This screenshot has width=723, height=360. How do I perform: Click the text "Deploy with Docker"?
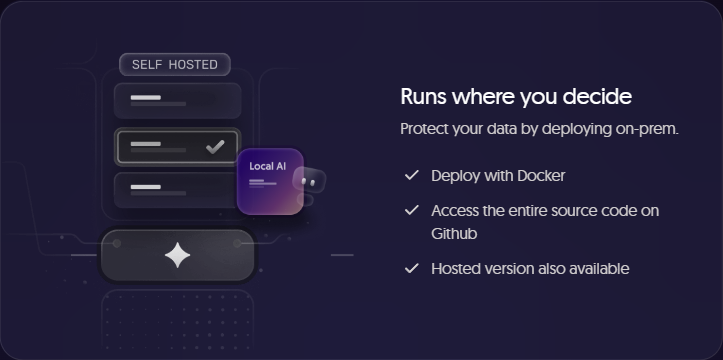pyautogui.click(x=498, y=176)
